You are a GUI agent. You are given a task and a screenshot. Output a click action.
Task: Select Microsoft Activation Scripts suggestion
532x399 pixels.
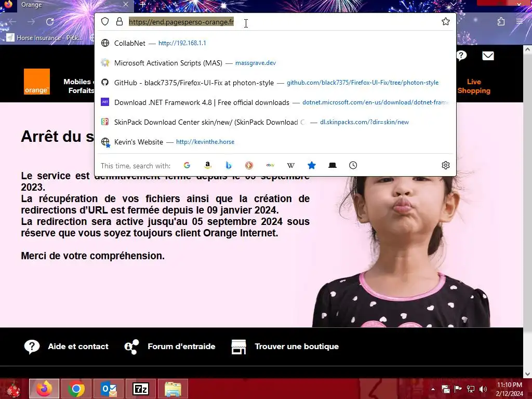click(x=275, y=63)
